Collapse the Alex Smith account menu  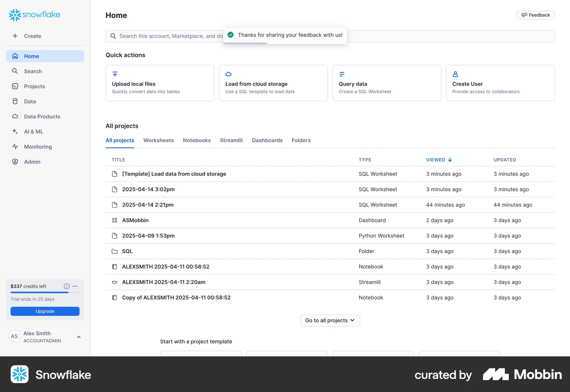[x=79, y=337]
